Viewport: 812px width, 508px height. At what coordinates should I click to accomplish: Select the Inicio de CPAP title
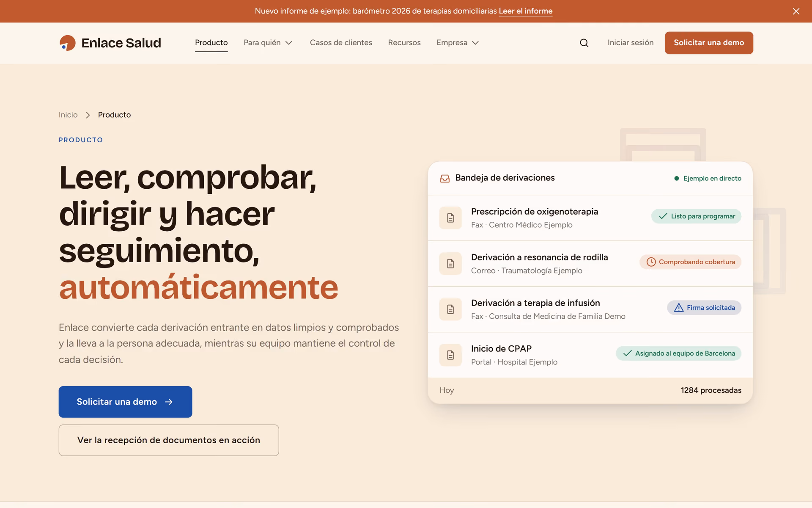(501, 349)
